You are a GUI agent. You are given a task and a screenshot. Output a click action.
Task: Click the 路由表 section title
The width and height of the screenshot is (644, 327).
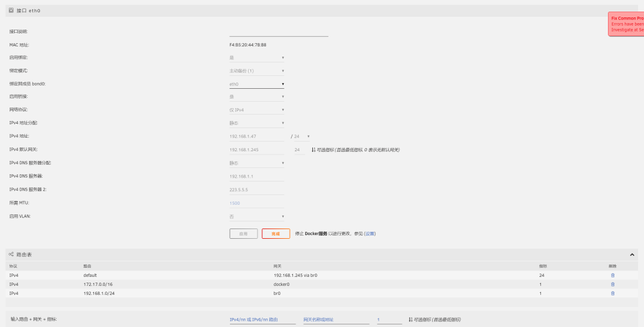tap(24, 255)
